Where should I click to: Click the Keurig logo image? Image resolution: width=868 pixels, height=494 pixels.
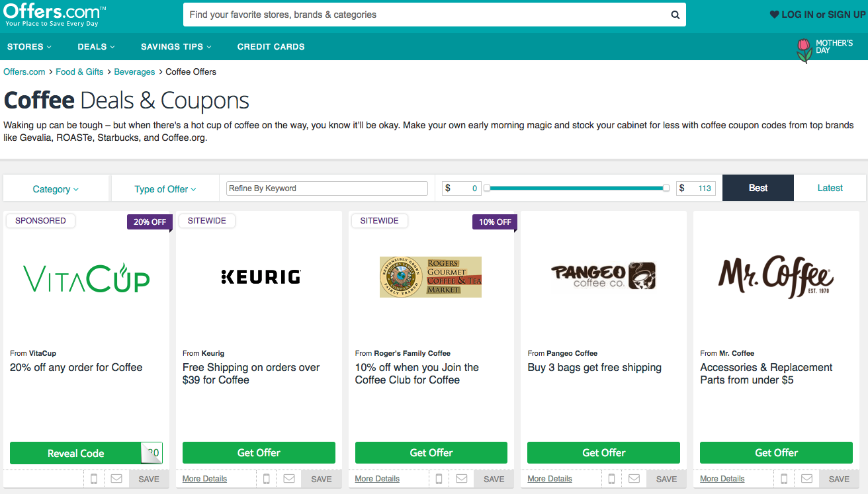pyautogui.click(x=261, y=277)
